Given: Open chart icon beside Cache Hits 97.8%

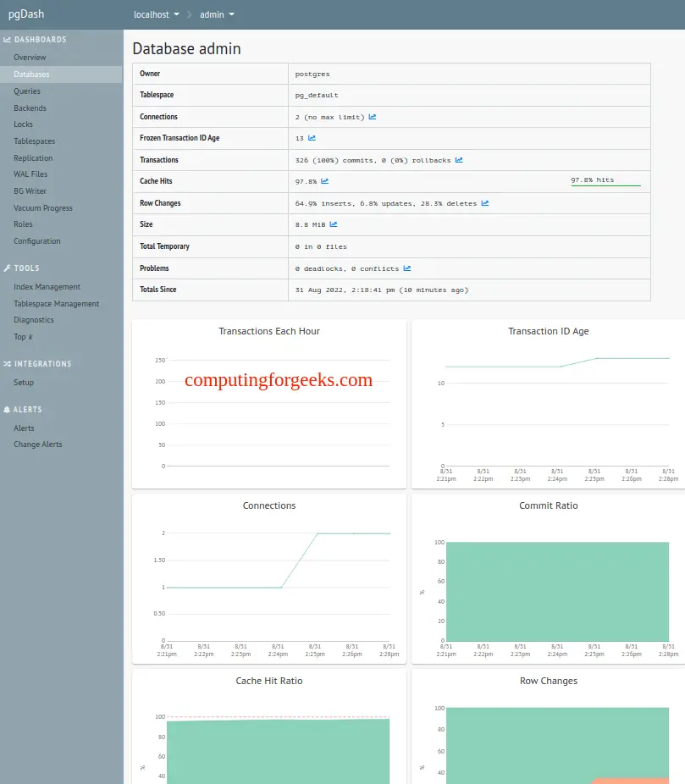Looking at the screenshot, I should [x=325, y=181].
